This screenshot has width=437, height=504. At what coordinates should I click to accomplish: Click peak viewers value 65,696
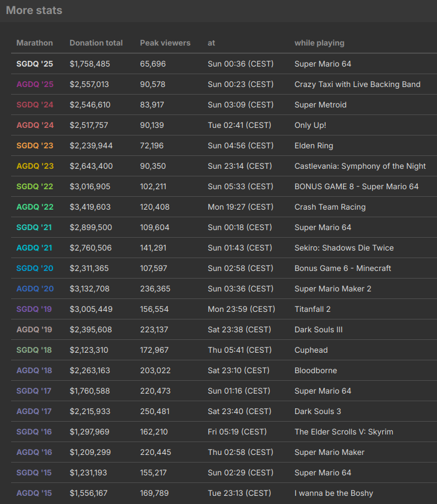(153, 64)
